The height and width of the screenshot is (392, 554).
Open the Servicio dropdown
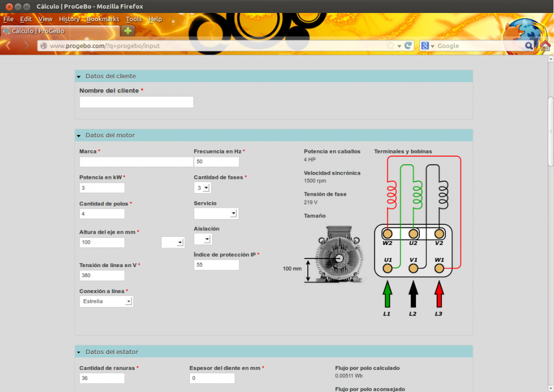[216, 214]
